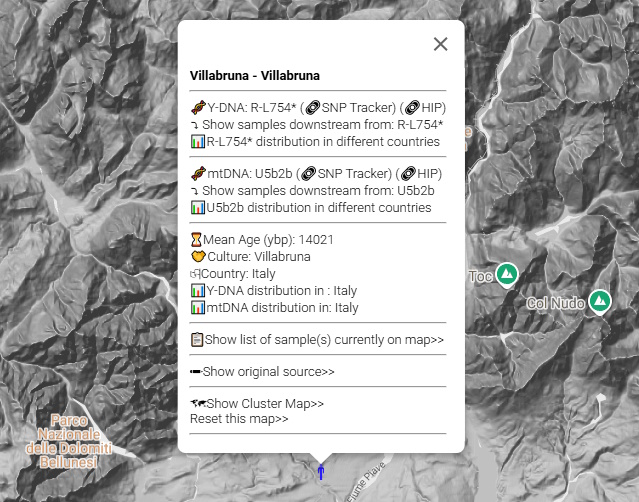This screenshot has height=502, width=639.
Task: Open HIP link on Y-DNA row
Action: click(425, 107)
